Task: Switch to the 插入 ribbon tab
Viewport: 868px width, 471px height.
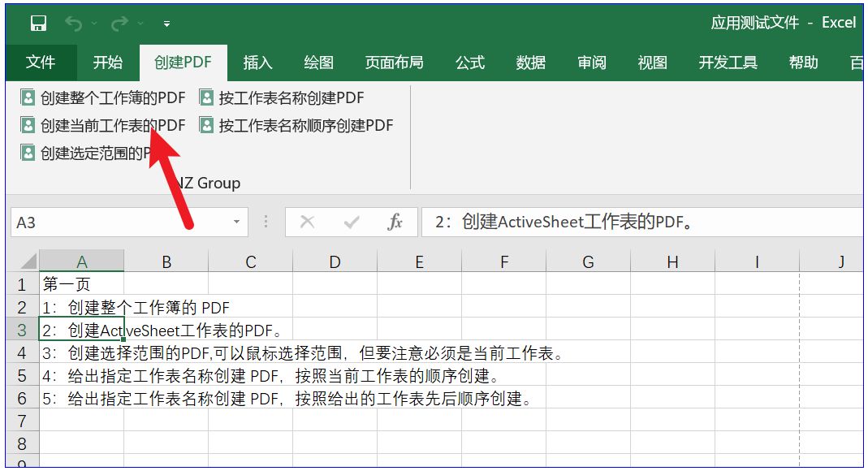Action: pyautogui.click(x=257, y=62)
